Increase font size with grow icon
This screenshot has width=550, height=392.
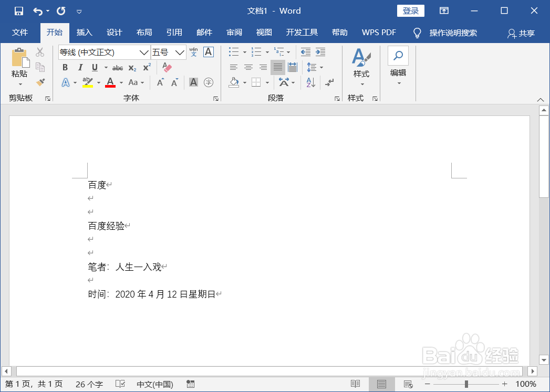[160, 83]
